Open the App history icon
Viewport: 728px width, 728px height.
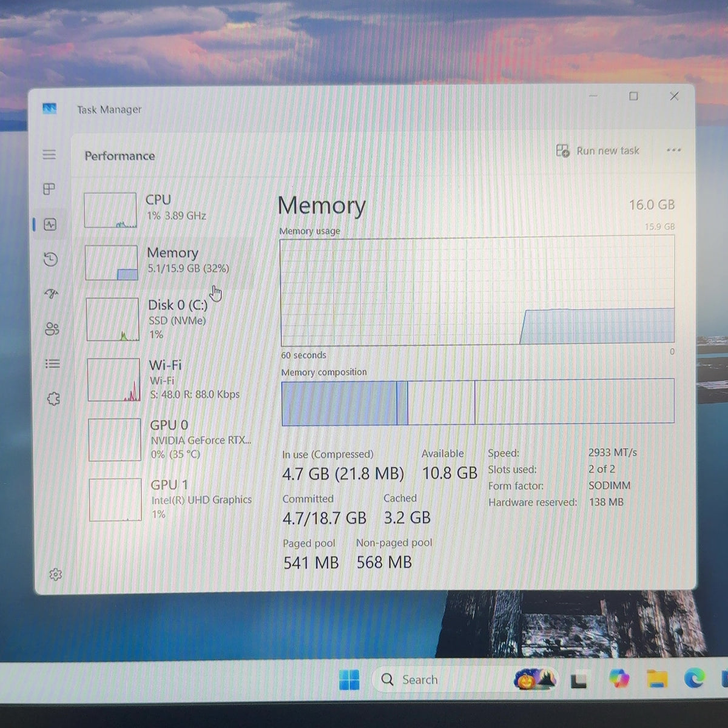tap(51, 260)
